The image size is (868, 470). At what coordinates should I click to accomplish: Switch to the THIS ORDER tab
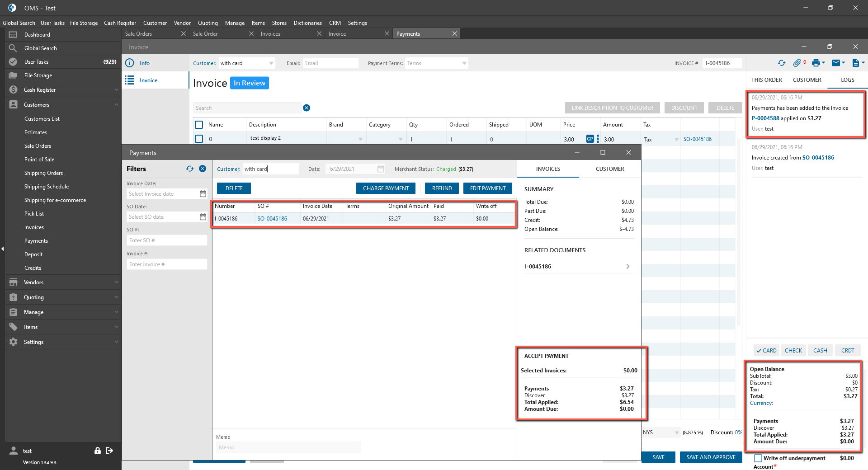(767, 80)
